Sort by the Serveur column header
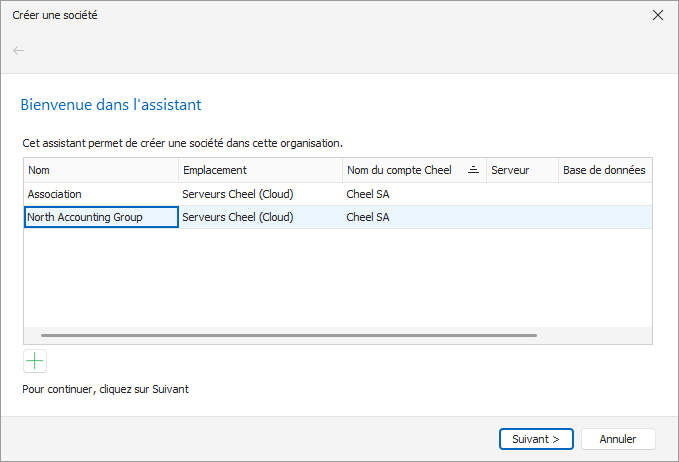This screenshot has width=679, height=462. [x=522, y=170]
